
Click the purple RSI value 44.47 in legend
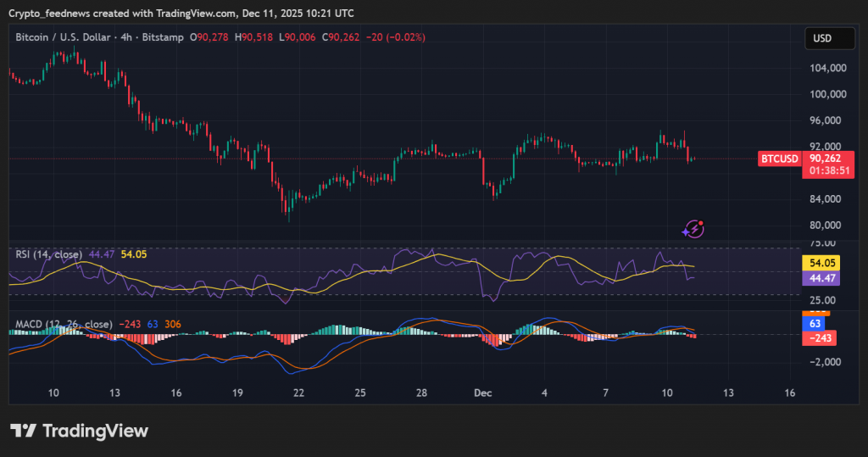(x=102, y=254)
